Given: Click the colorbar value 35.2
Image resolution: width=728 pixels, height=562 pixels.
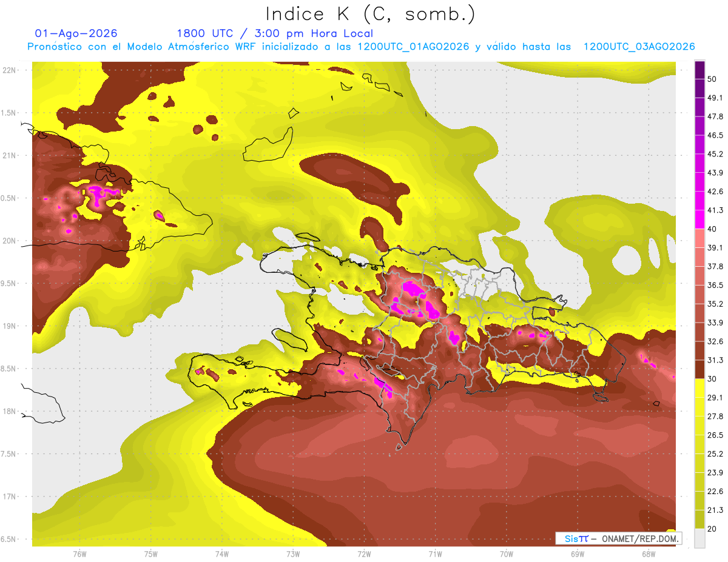Looking at the screenshot, I should click(x=715, y=304).
